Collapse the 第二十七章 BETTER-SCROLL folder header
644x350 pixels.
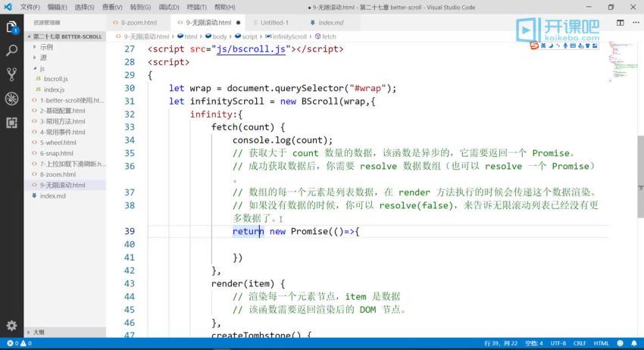coord(65,36)
